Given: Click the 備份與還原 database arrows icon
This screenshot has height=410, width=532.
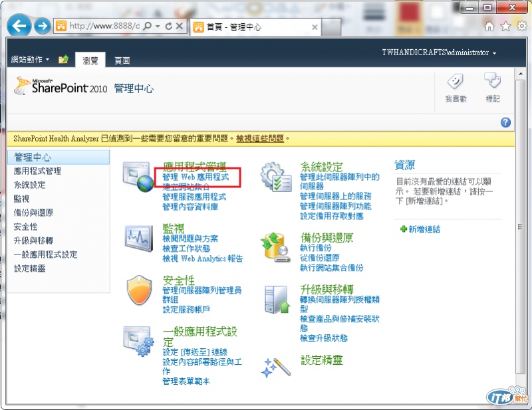Looking at the screenshot, I should point(275,247).
